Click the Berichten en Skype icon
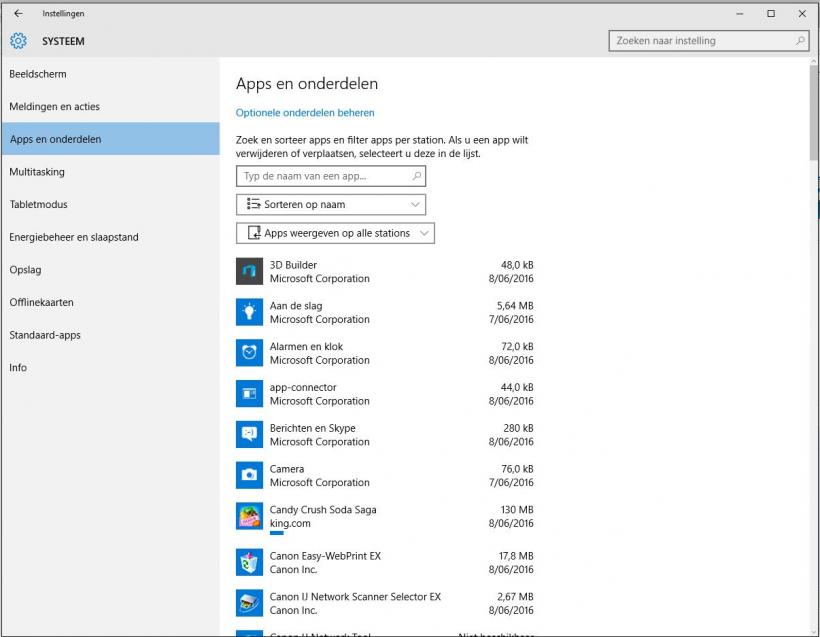The height and width of the screenshot is (637, 820). (249, 434)
